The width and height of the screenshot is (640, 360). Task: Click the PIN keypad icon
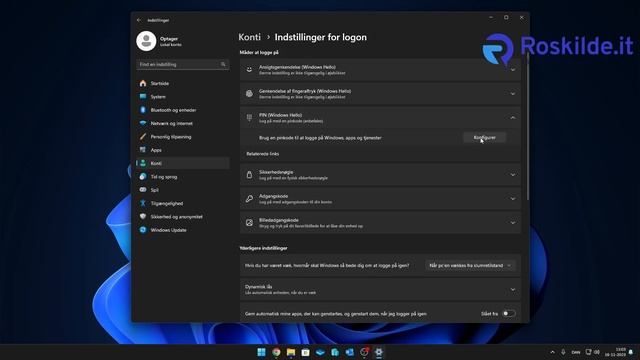coord(249,118)
